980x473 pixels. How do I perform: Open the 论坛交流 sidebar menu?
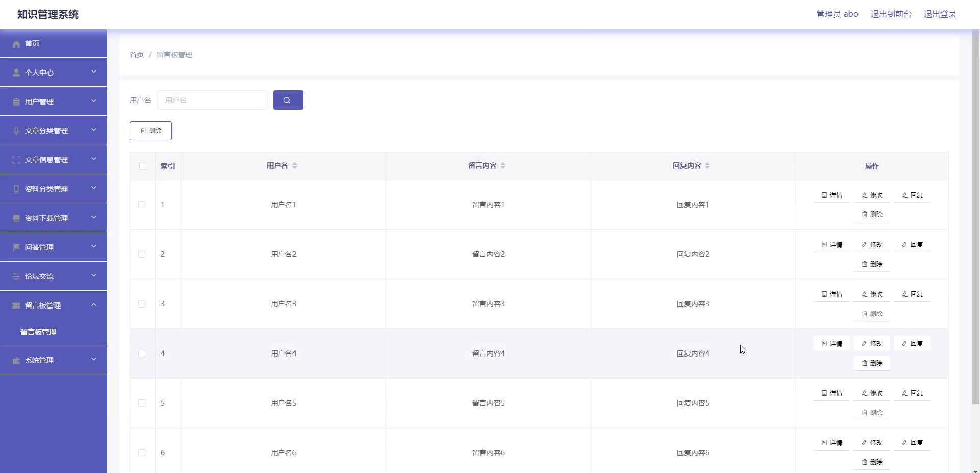(54, 276)
